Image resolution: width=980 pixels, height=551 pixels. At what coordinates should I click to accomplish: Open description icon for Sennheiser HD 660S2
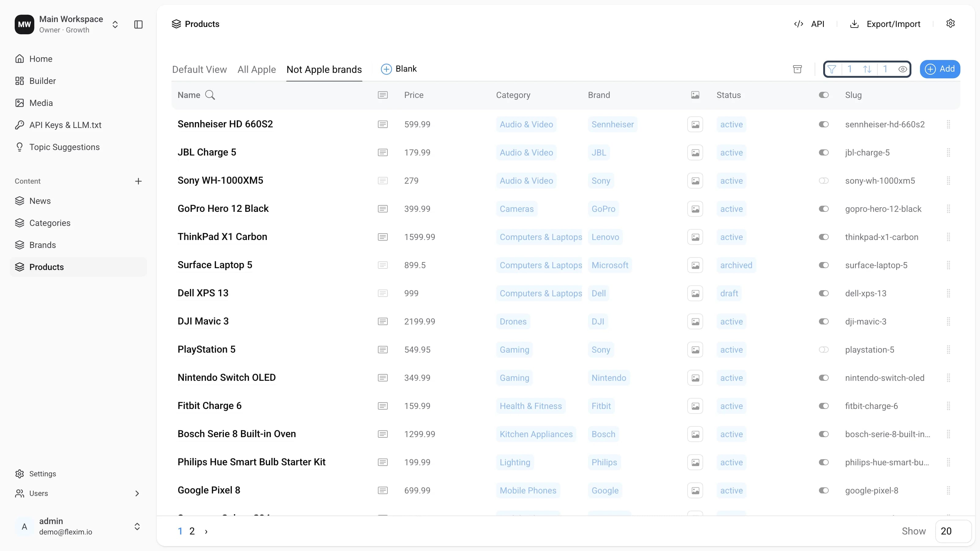383,124
